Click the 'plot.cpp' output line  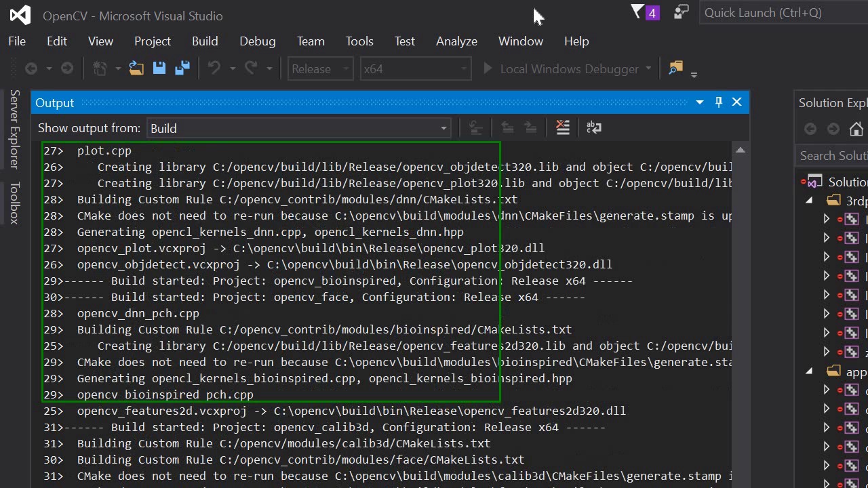pos(104,150)
